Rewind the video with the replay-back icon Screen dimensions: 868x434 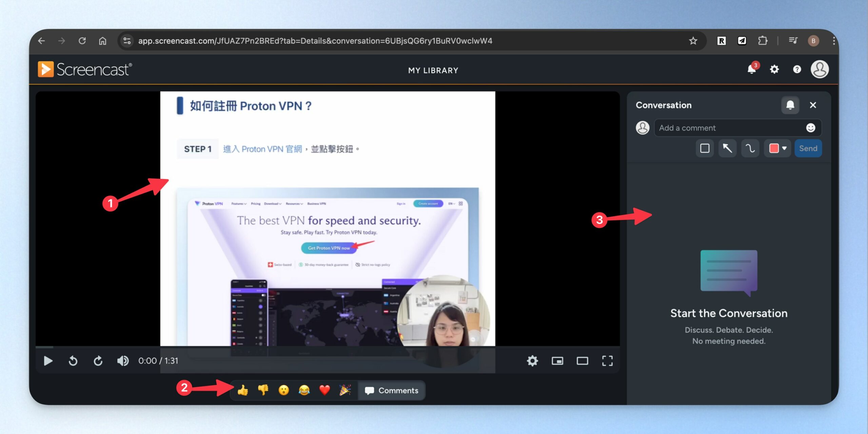(x=73, y=361)
